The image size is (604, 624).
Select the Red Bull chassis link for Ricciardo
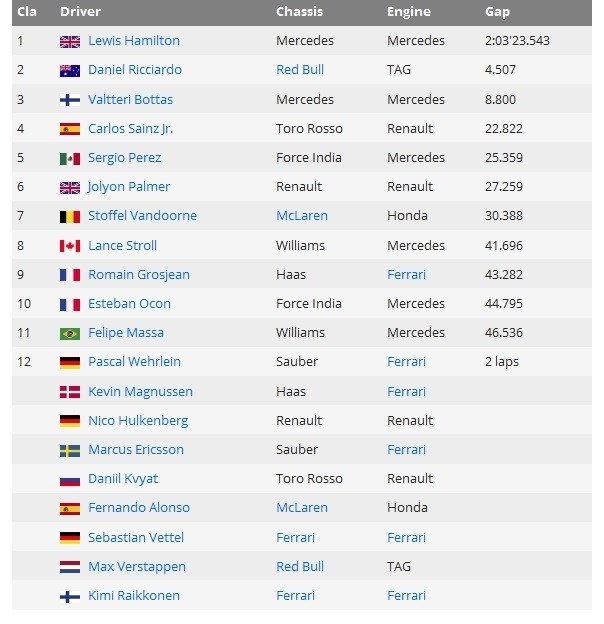300,70
